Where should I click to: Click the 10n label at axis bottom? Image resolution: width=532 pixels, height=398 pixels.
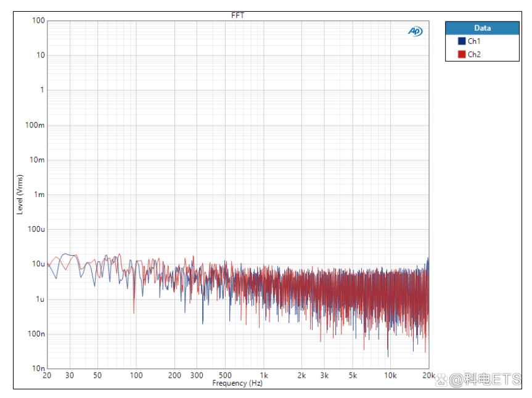point(38,368)
